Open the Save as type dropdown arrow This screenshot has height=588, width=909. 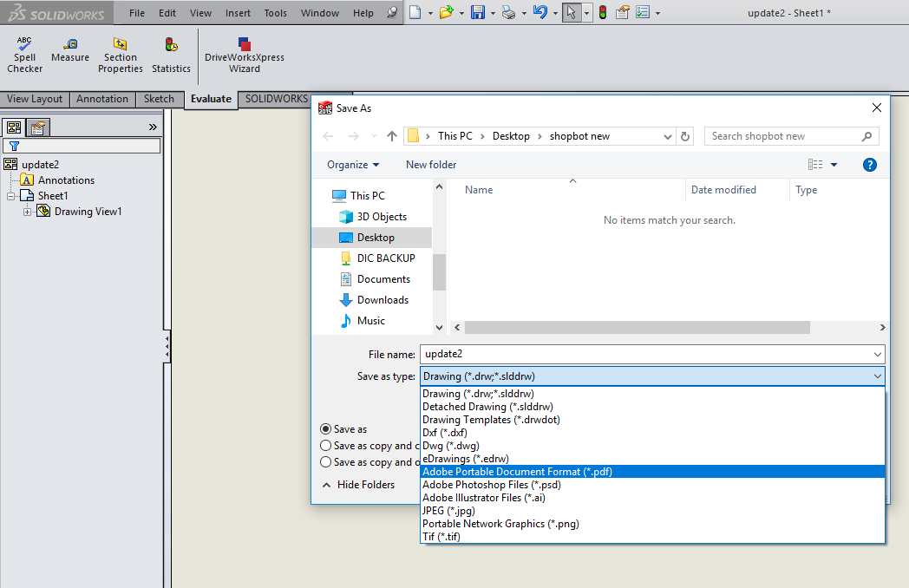(x=877, y=376)
